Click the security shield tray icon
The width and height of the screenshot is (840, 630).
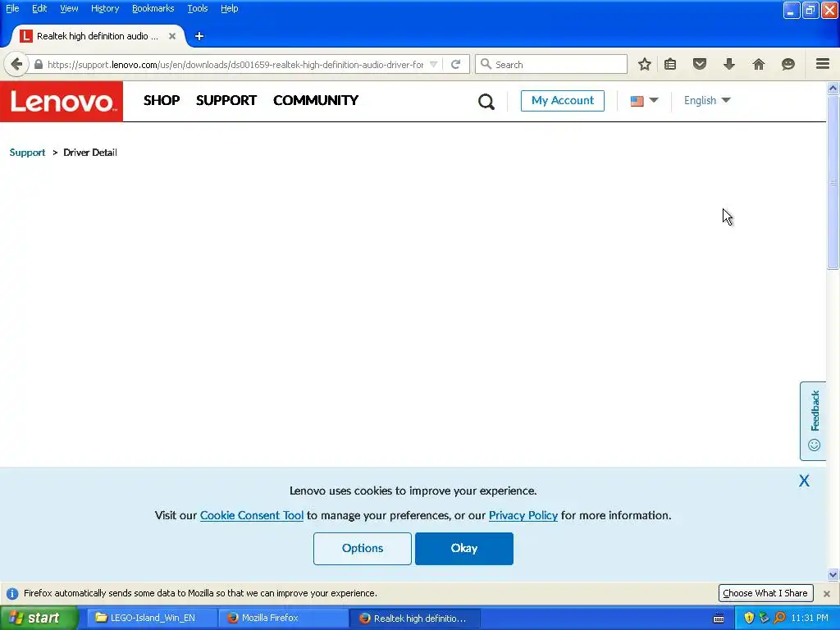(749, 618)
